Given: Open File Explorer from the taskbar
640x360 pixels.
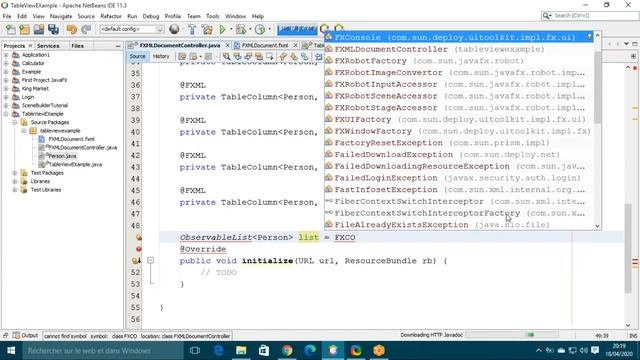Looking at the screenshot, I should [241, 351].
